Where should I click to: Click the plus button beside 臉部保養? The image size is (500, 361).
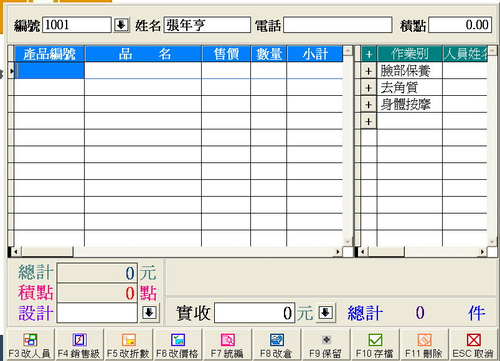(x=369, y=71)
